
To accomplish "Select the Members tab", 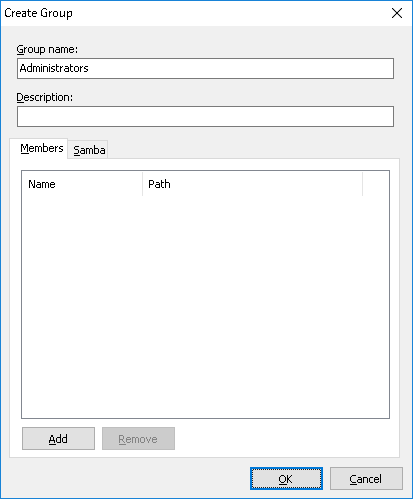I will tap(42, 148).
